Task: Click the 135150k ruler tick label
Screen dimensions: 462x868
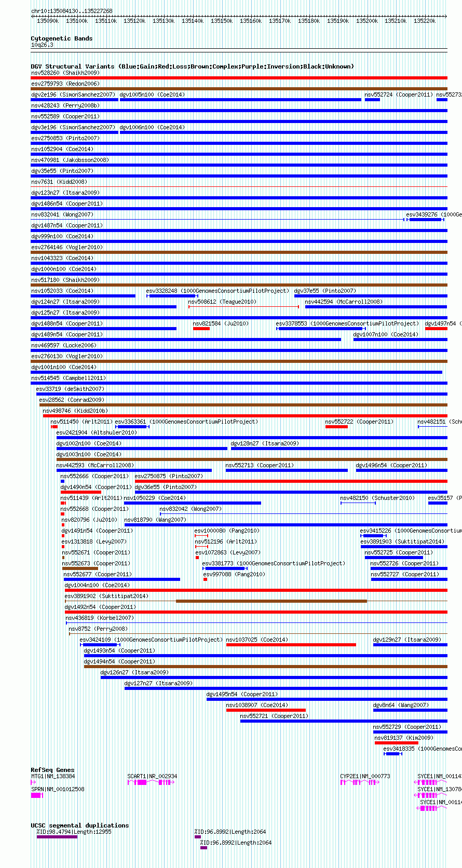Action: [x=222, y=21]
